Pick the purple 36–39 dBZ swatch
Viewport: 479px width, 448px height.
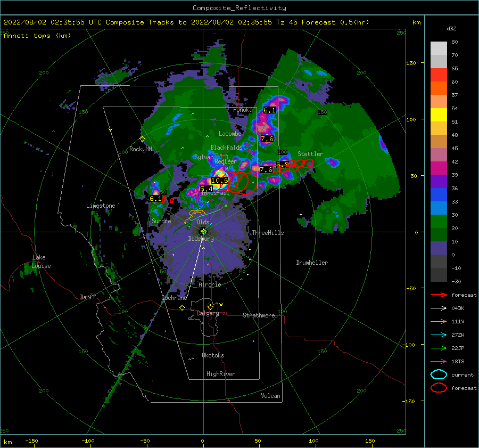(439, 182)
